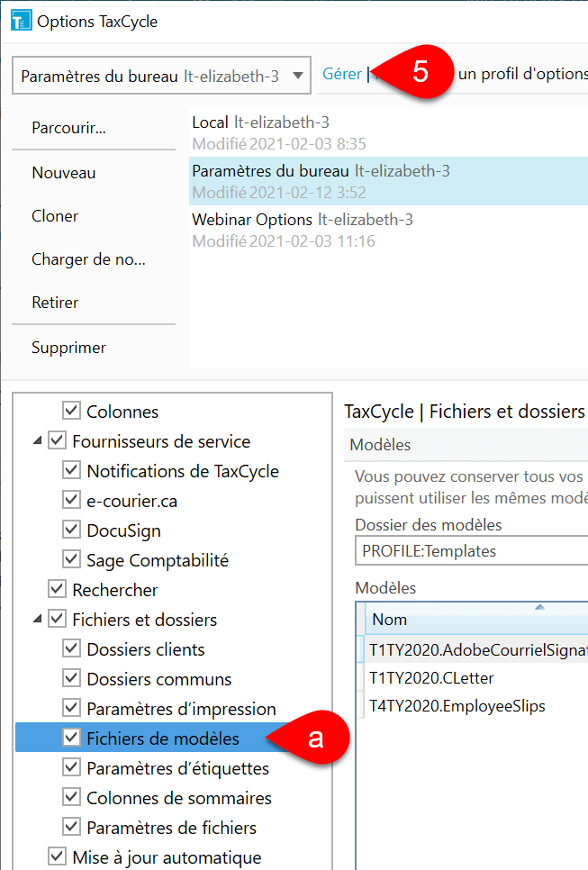The width and height of the screenshot is (588, 870).
Task: Open the Colonnes tree item
Action: 122,412
